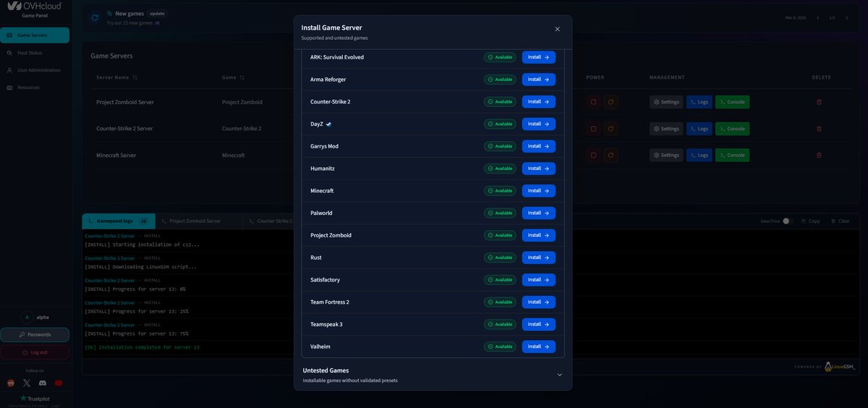Go to previous news page arrow
This screenshot has height=408, width=868.
pyautogui.click(x=817, y=17)
